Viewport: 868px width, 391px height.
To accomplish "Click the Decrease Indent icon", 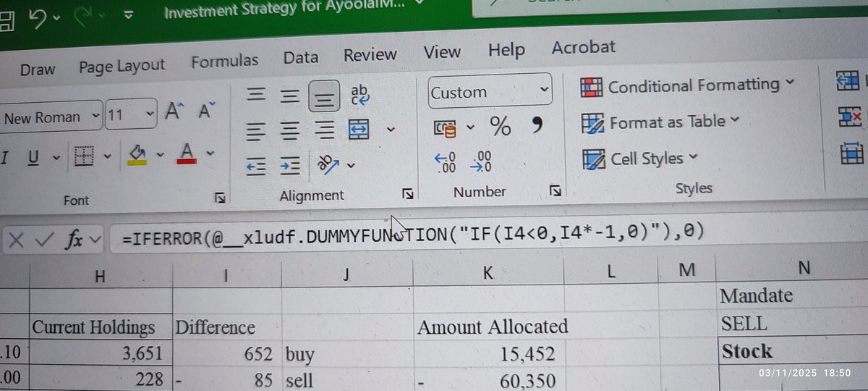I will (255, 167).
